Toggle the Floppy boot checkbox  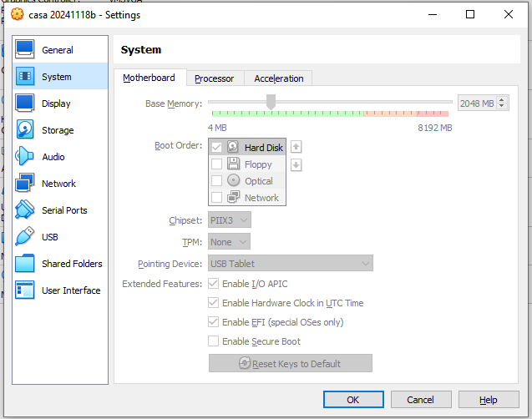point(216,164)
